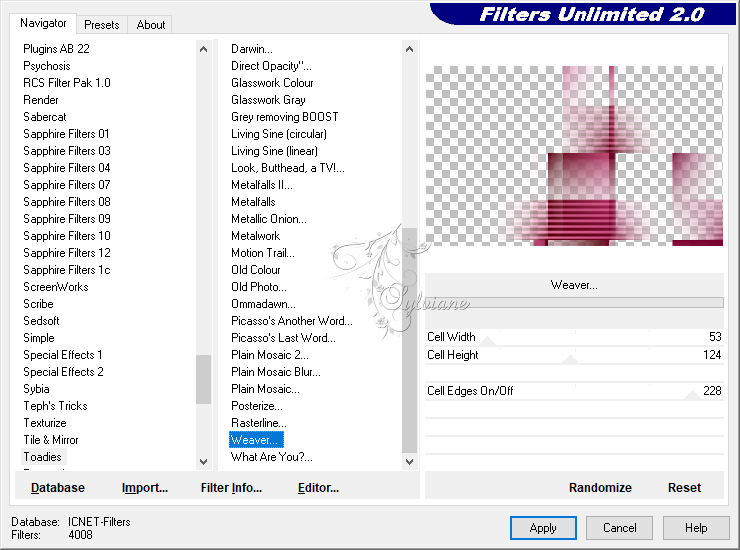Click the category list scrollbar thumb
Screen dimensions: 740x550
tap(203, 379)
